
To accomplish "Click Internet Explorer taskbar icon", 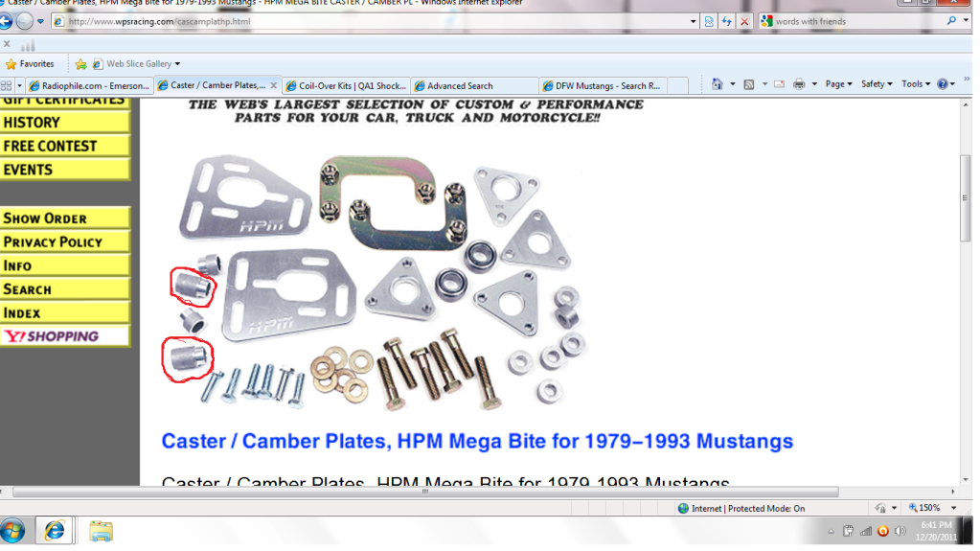I will pyautogui.click(x=55, y=531).
